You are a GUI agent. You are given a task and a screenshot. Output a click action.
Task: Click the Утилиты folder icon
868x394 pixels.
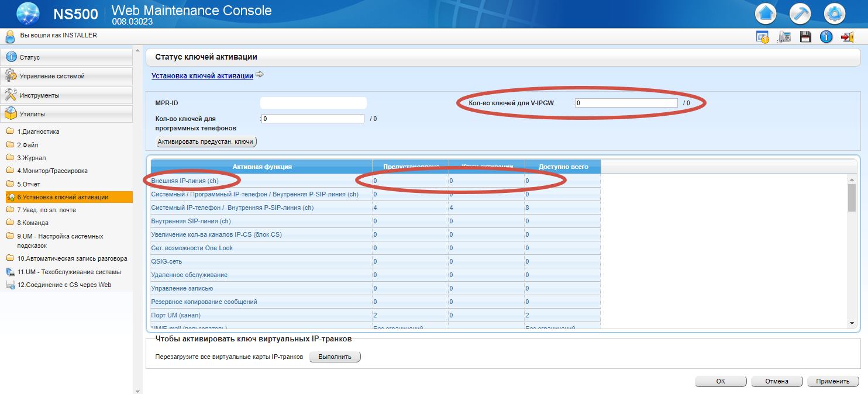coord(11,113)
